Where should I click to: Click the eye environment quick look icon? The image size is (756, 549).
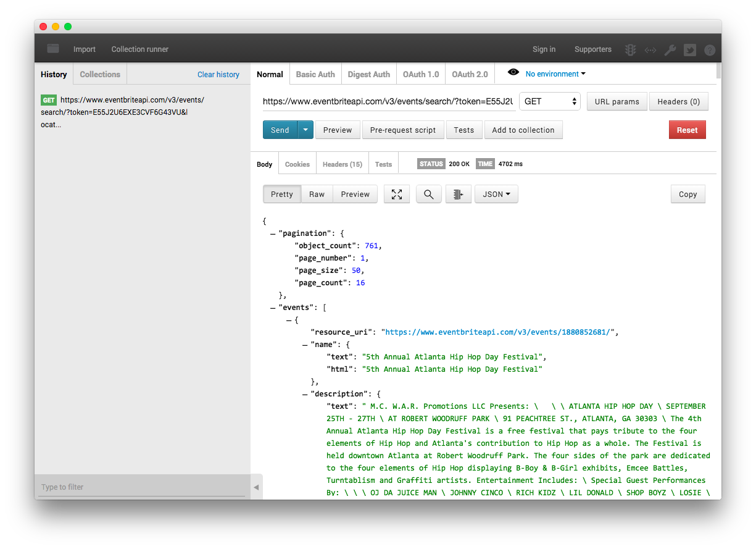(513, 73)
